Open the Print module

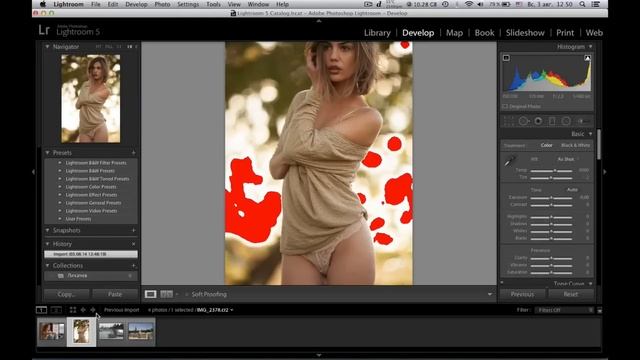tap(565, 33)
